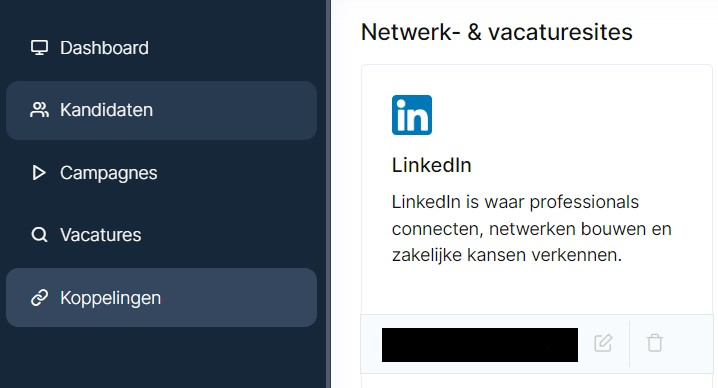Image resolution: width=718 pixels, height=388 pixels.
Task: Click the Campagnes play triangle icon
Action: (39, 173)
